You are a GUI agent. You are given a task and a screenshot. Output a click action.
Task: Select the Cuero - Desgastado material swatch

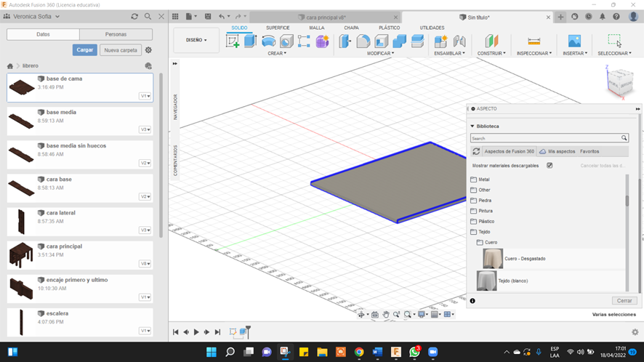(x=492, y=258)
